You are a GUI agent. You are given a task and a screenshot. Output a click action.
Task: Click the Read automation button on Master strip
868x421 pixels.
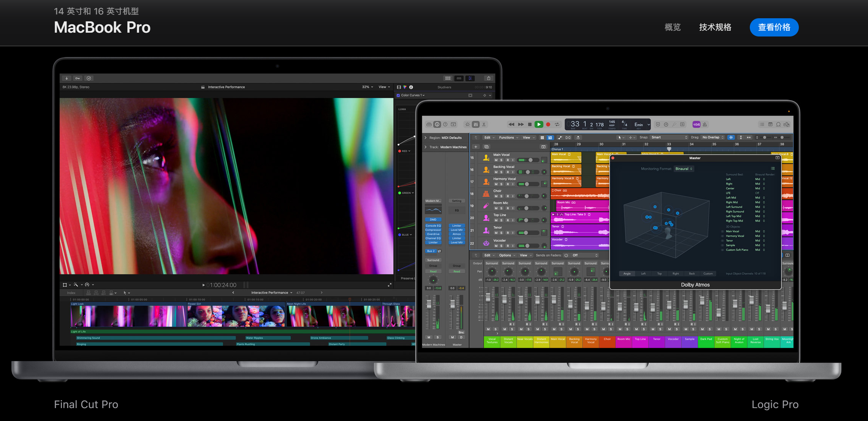(x=457, y=272)
